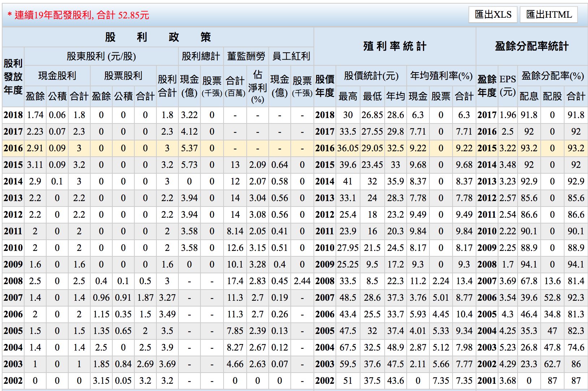Image resolution: width=588 pixels, height=391 pixels.
Task: Click the 最高 price column header
Action: click(347, 96)
